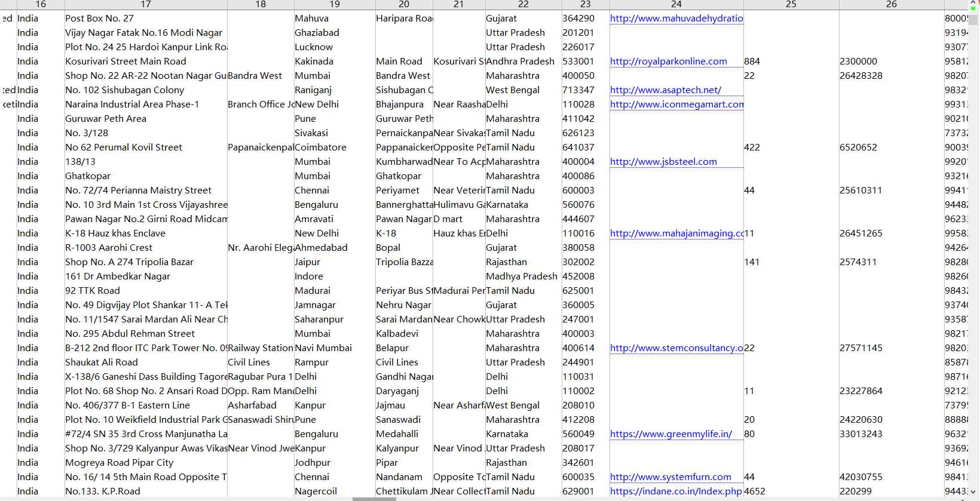Select the '220299' cell

892,491
